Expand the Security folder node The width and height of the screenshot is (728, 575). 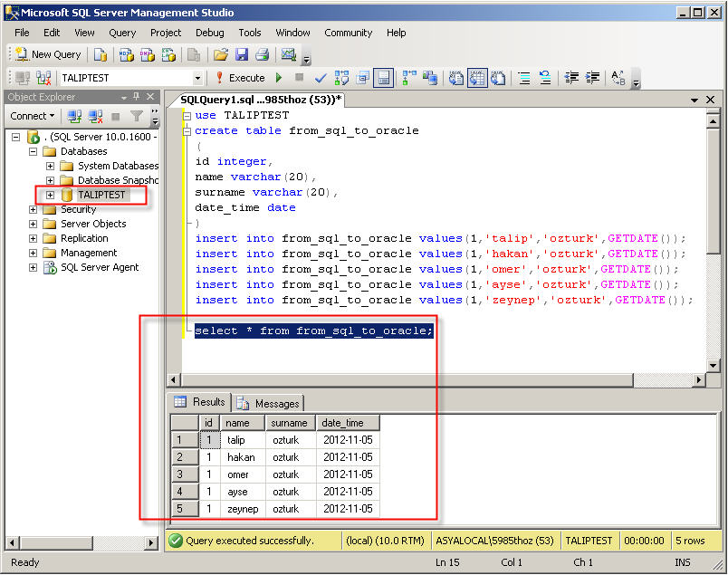click(x=33, y=209)
